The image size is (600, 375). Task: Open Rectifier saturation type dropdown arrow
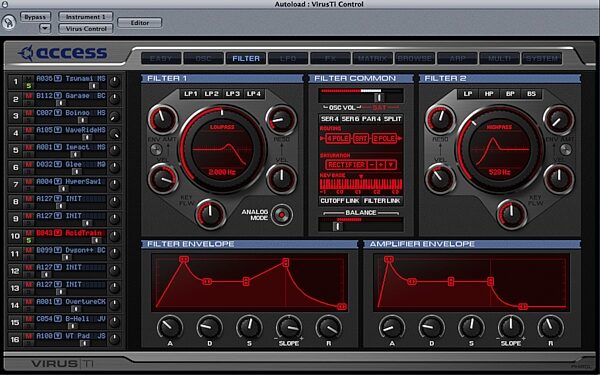coord(390,165)
